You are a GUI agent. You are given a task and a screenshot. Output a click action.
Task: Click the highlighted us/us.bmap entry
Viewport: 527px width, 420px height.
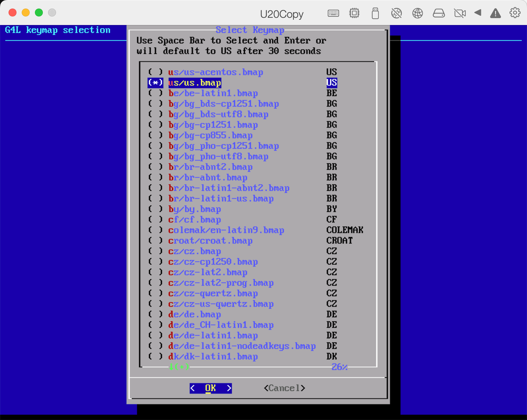194,83
